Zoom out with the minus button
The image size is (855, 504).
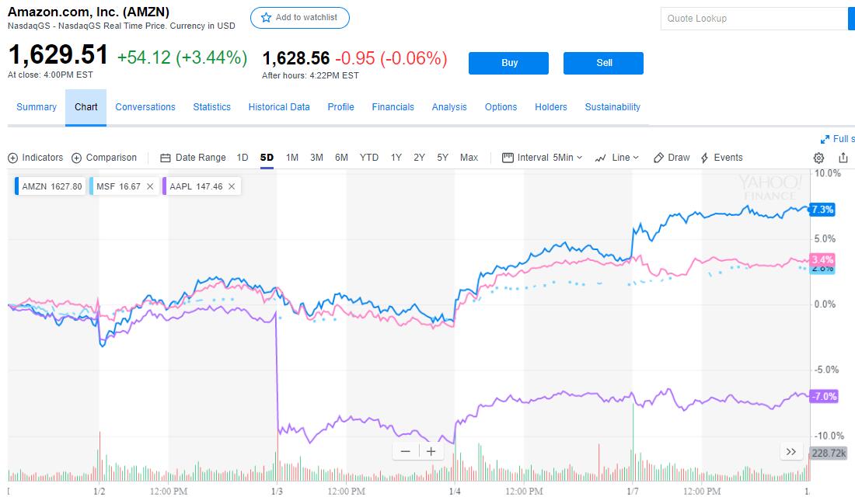click(406, 451)
